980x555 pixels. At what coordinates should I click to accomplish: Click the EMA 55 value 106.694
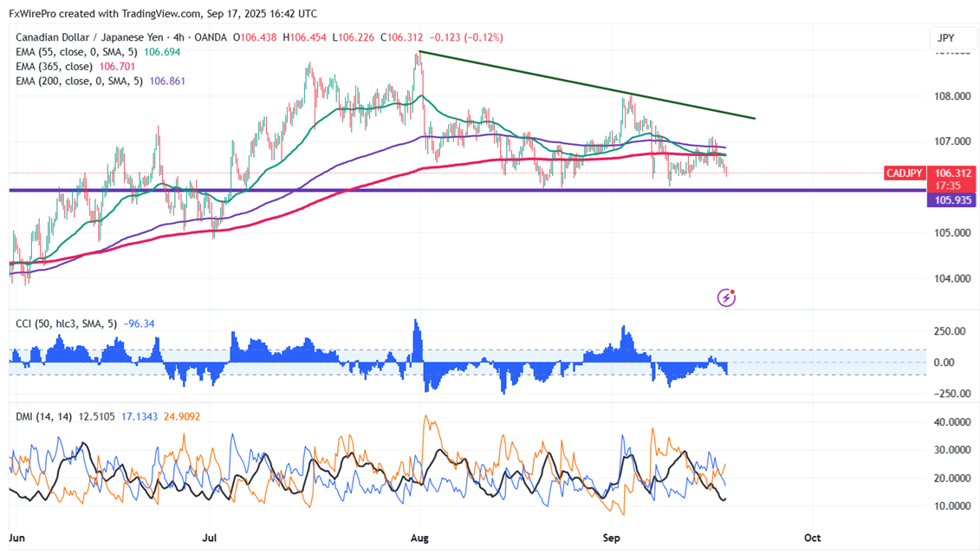[162, 52]
